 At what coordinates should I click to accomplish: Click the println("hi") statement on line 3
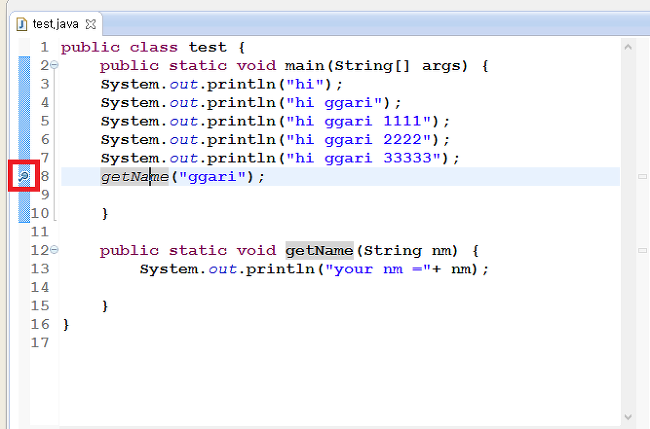point(222,84)
